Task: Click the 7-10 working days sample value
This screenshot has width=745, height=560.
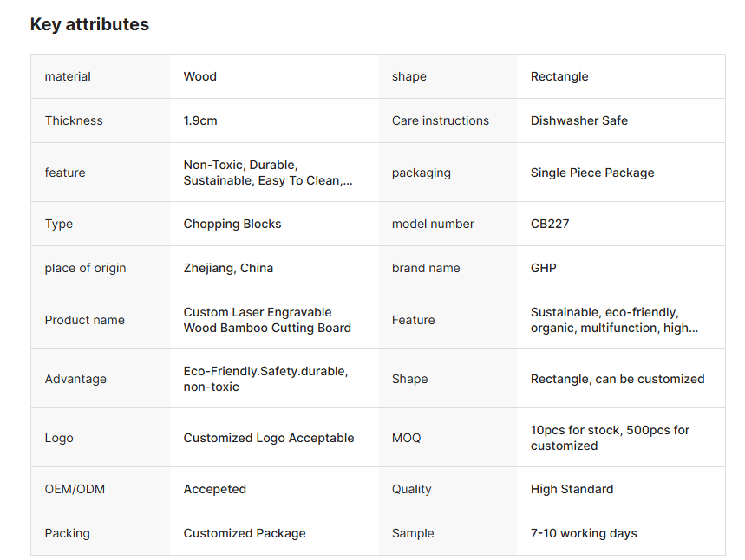Action: coord(584,533)
